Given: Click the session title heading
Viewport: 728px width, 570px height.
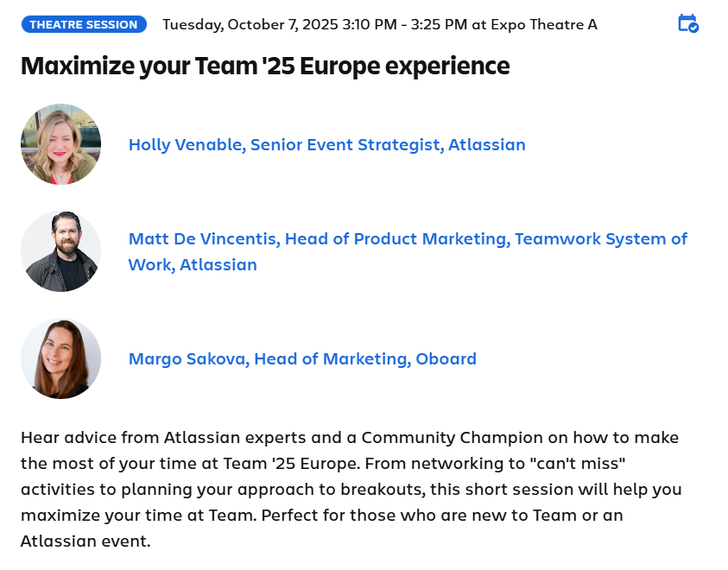Looking at the screenshot, I should (265, 66).
